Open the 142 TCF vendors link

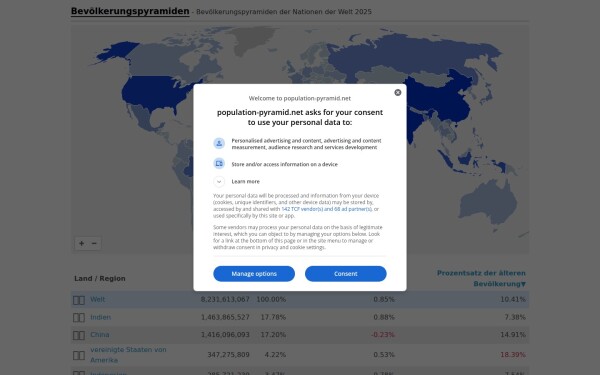pyautogui.click(x=326, y=209)
